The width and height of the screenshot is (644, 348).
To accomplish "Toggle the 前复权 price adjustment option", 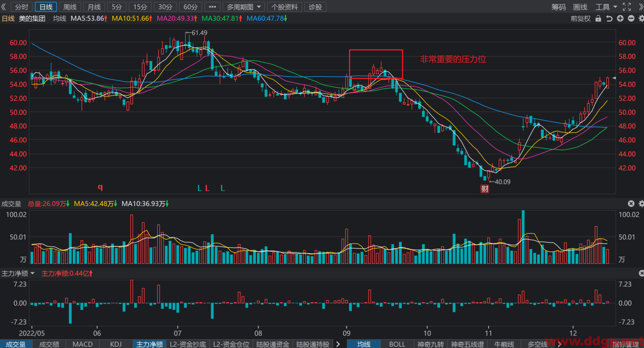I will click(x=580, y=18).
